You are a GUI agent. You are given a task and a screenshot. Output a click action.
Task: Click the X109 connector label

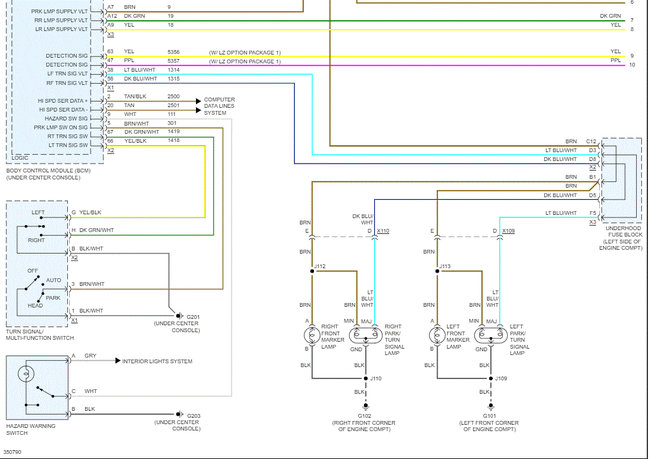pos(508,231)
